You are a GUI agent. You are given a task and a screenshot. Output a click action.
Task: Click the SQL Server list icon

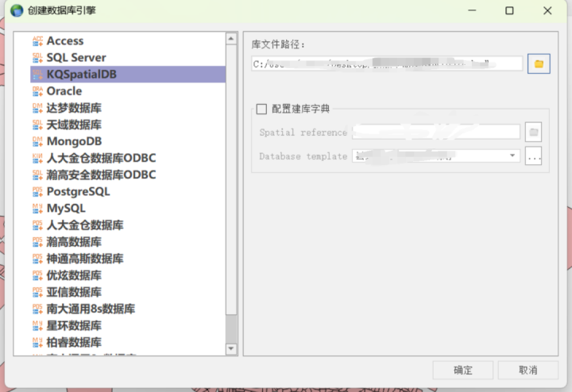click(37, 57)
